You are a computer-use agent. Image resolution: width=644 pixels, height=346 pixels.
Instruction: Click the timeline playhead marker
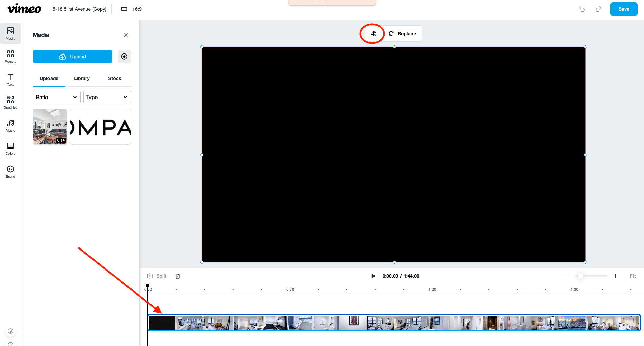coord(147,286)
